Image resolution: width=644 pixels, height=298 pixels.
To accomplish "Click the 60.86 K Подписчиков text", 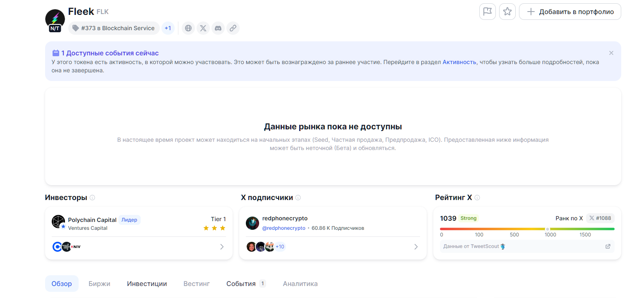I will [338, 228].
